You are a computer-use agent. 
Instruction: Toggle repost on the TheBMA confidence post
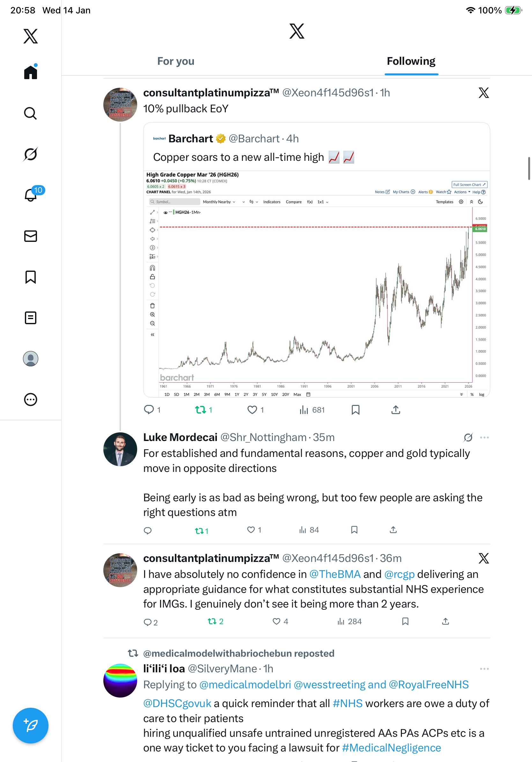tap(212, 621)
